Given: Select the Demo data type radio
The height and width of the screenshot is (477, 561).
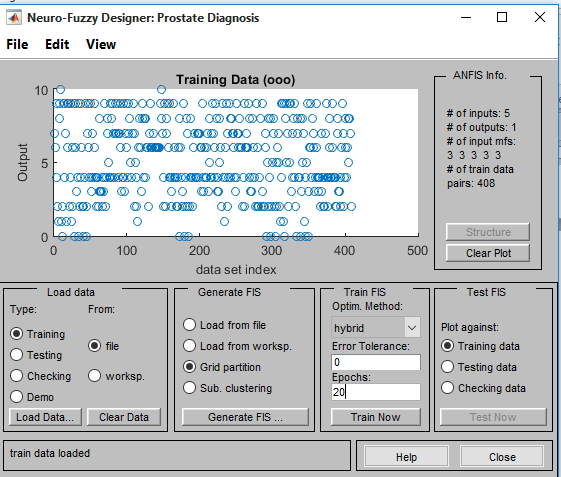Looking at the screenshot, I should tap(16, 396).
